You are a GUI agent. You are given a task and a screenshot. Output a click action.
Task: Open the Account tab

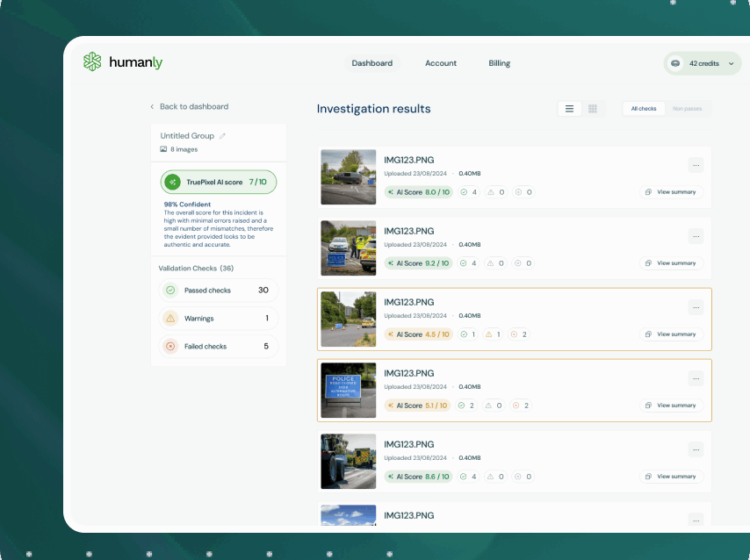[x=441, y=63]
